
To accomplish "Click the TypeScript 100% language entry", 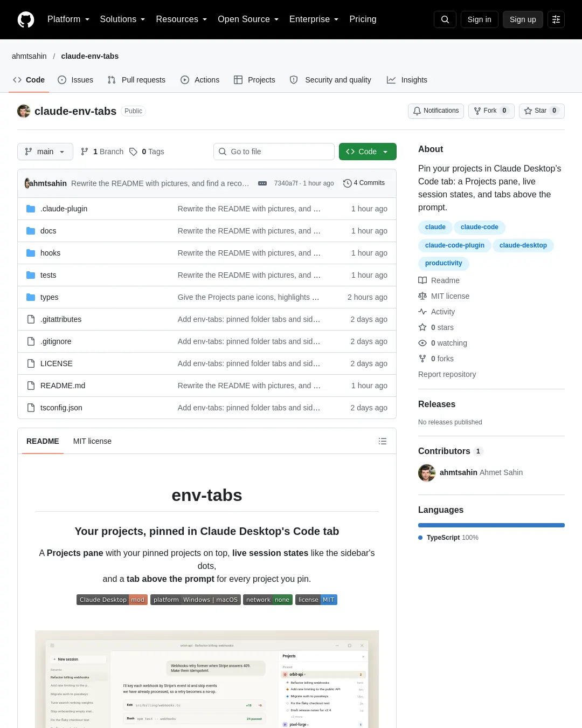I will tap(448, 538).
